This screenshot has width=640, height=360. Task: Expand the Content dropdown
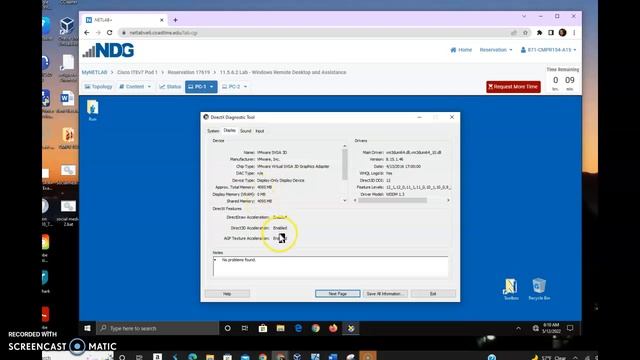(135, 87)
